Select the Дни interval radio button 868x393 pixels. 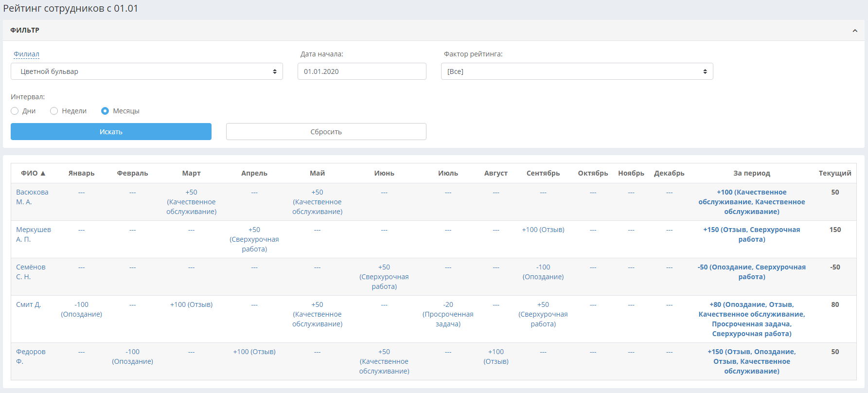[x=15, y=111]
